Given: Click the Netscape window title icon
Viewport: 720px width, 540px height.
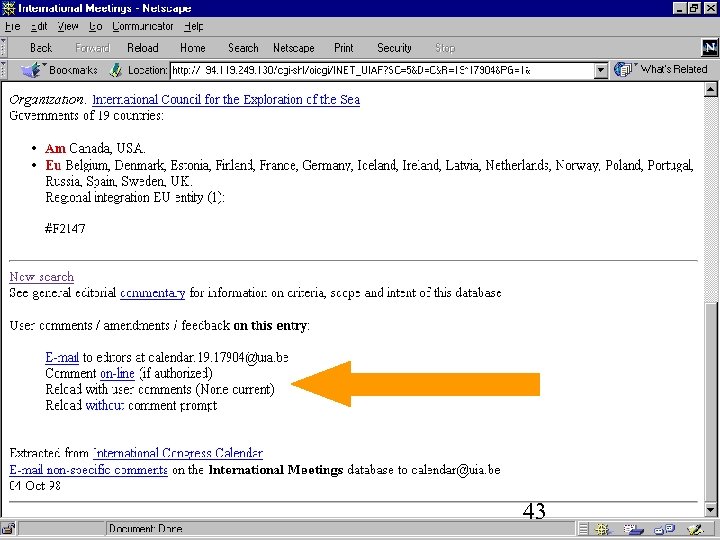Looking at the screenshot, I should click(x=8, y=8).
